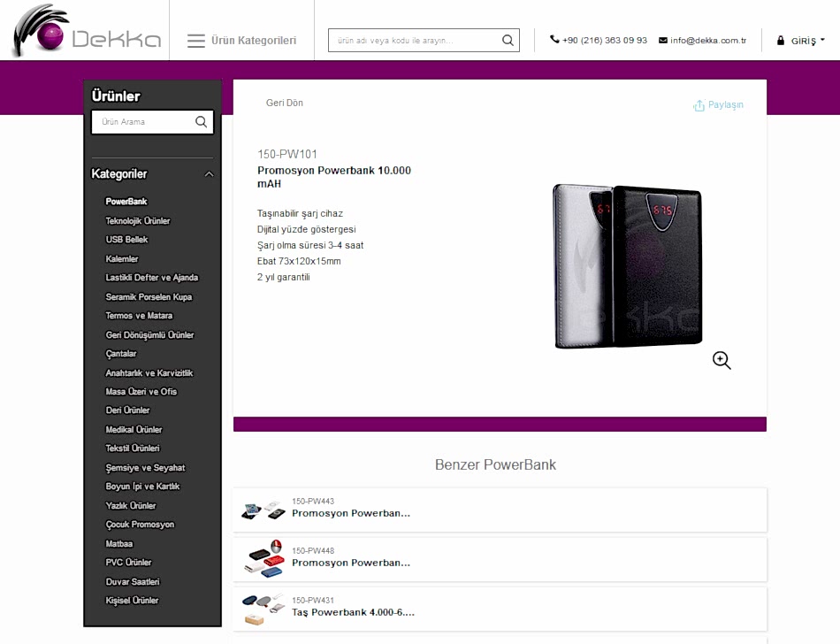Image resolution: width=840 pixels, height=644 pixels.
Task: Open the GİRİŞ login dropdown
Action: click(801, 41)
